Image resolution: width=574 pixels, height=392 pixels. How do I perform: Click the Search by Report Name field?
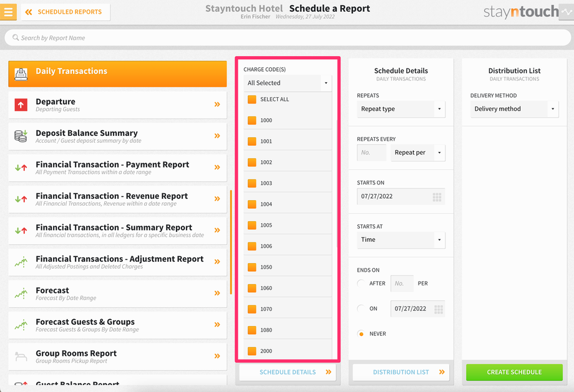[288, 37]
